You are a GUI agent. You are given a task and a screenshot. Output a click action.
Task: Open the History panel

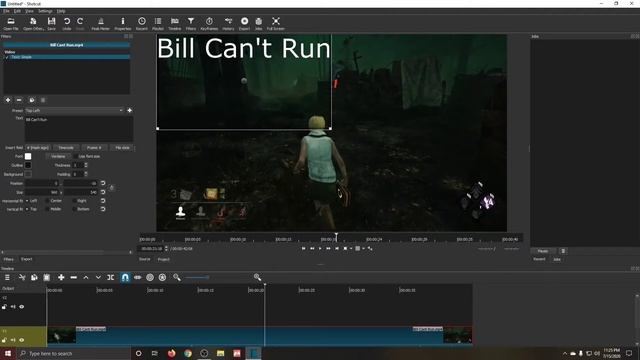click(x=228, y=24)
